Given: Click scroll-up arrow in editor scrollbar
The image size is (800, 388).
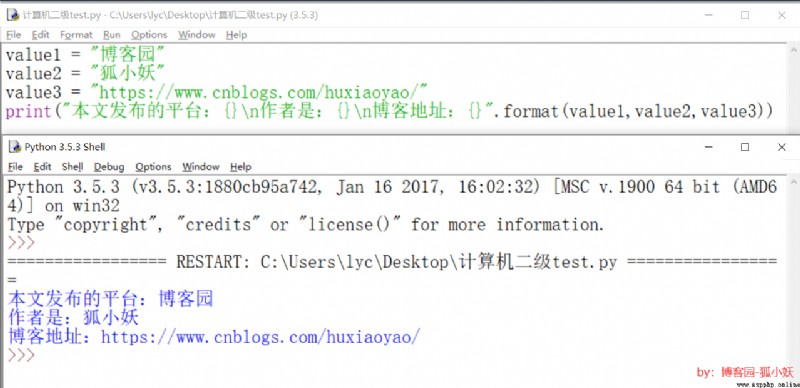Looking at the screenshot, I should [x=794, y=50].
